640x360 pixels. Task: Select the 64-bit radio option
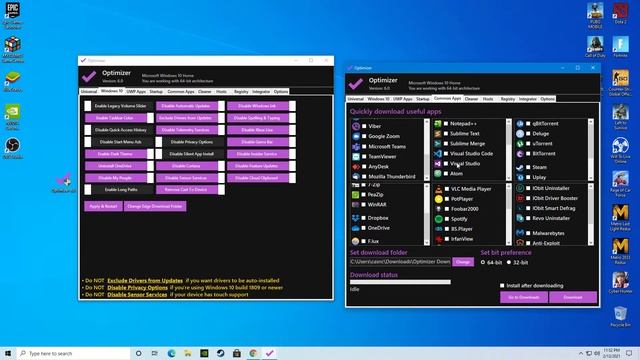point(483,262)
